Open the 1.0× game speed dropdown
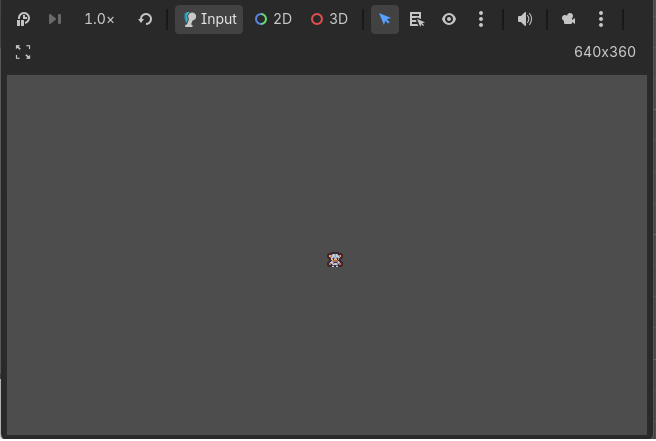 tap(99, 19)
